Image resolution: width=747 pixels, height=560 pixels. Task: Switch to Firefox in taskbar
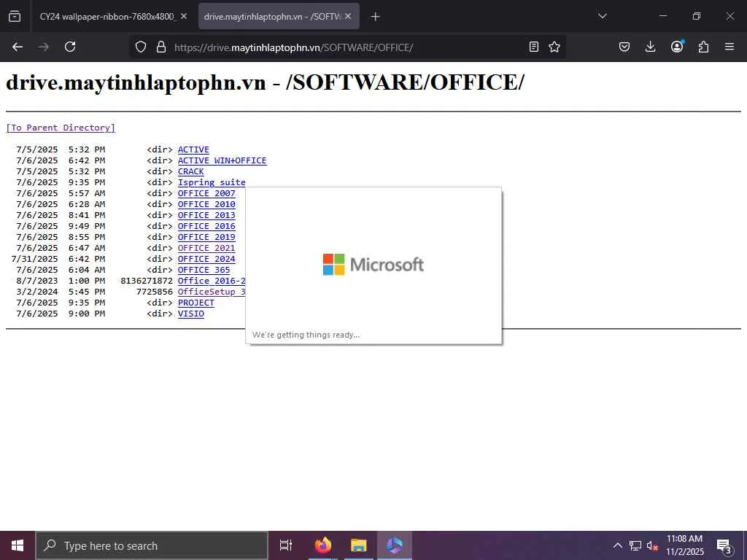click(x=322, y=545)
